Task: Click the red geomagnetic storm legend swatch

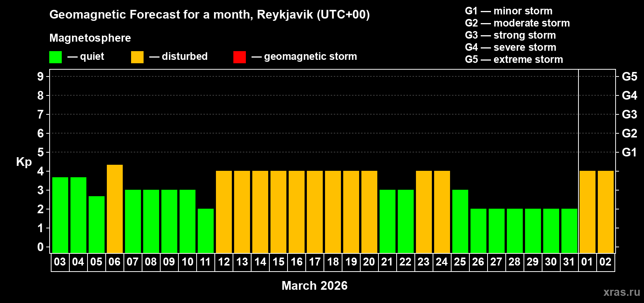Action: [x=239, y=57]
